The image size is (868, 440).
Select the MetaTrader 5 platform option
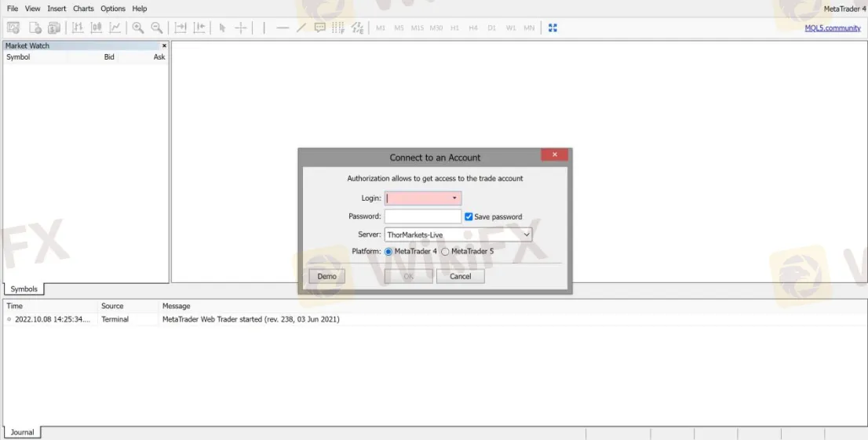(445, 252)
